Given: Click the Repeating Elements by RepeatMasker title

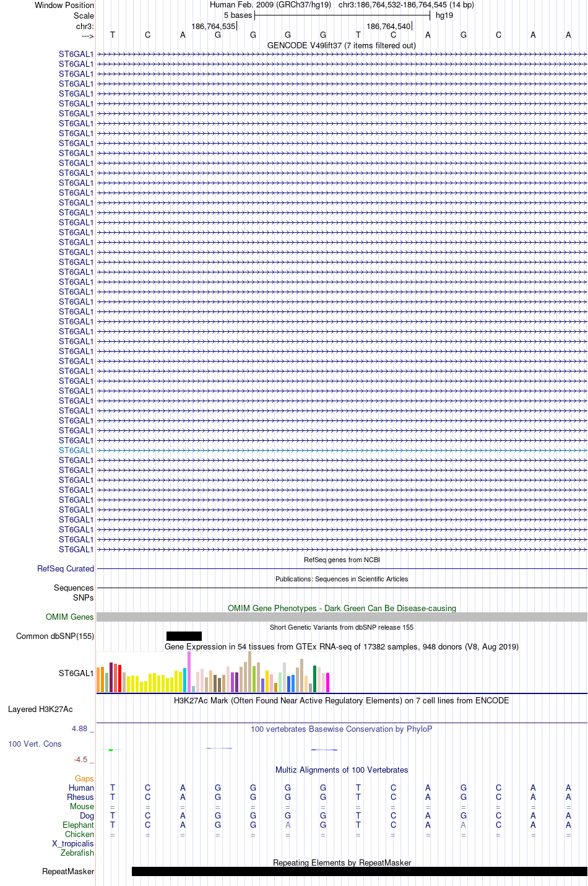Looking at the screenshot, I should tap(342, 862).
